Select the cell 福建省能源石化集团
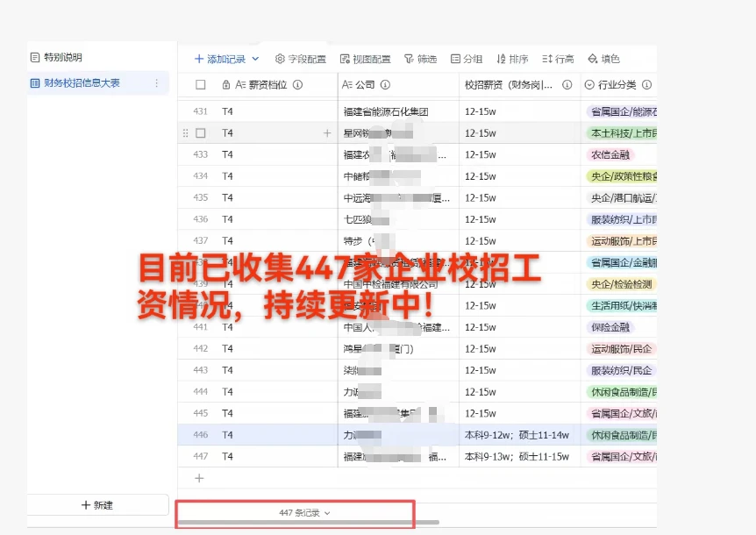 click(x=398, y=111)
